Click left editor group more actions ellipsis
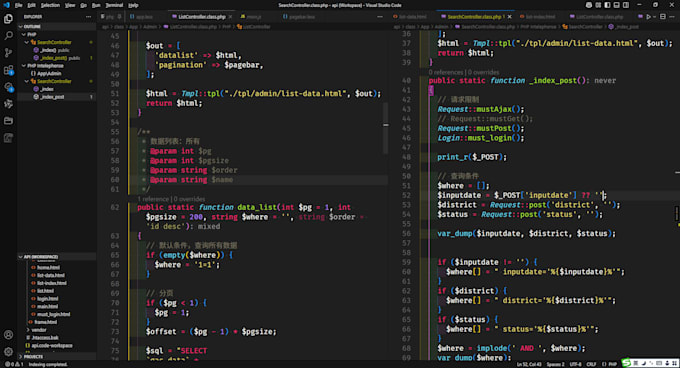This screenshot has width=680, height=368. [380, 17]
